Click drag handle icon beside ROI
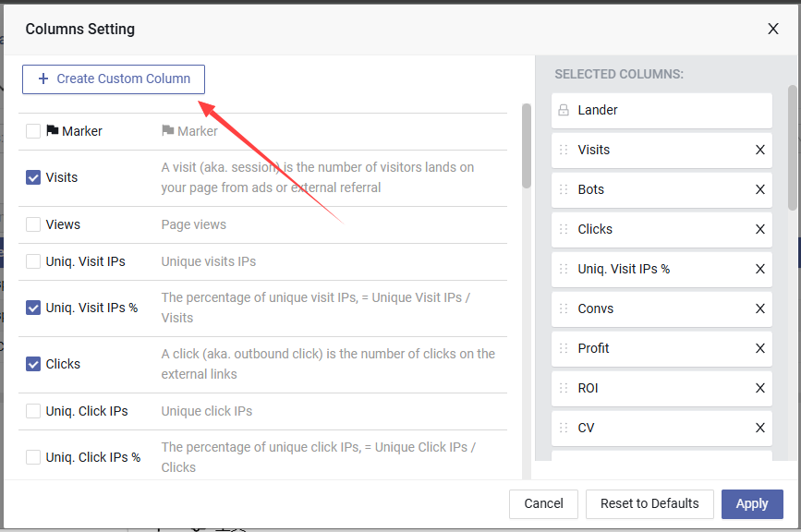 (564, 388)
